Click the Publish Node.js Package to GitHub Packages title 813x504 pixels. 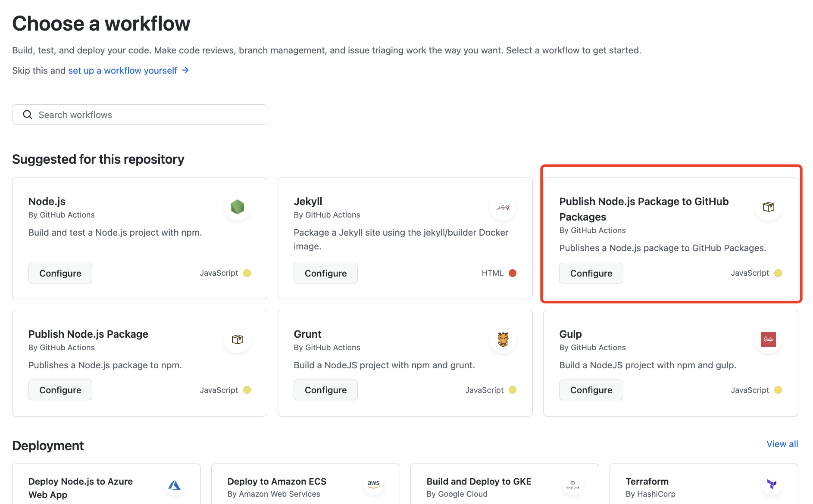click(644, 209)
